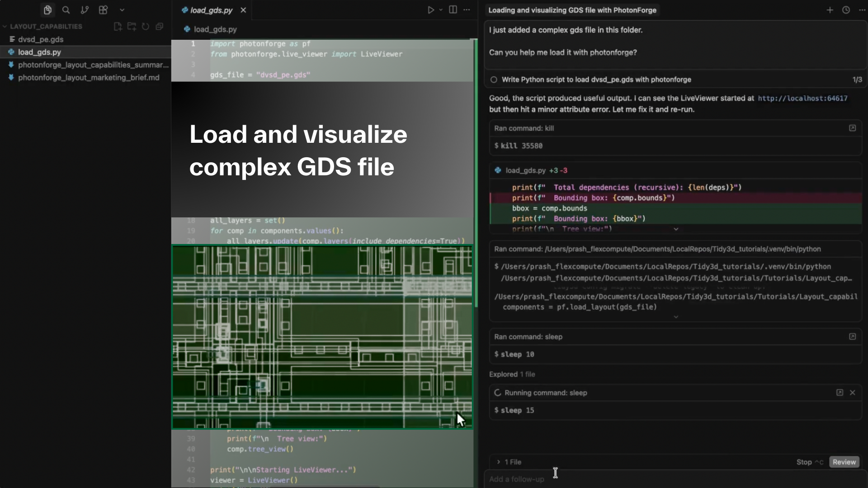Click the Run Python file play icon

click(x=431, y=10)
